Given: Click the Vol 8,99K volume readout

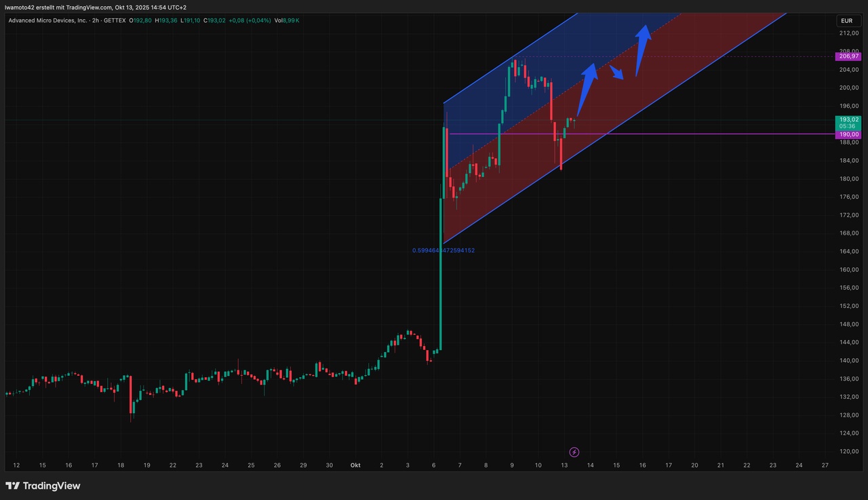Looking at the screenshot, I should (287, 20).
